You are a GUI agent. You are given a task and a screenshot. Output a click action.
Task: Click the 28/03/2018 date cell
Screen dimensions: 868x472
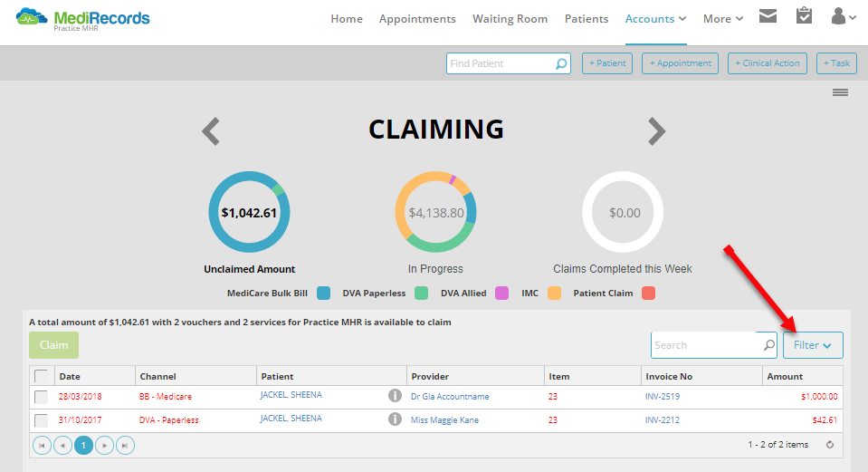[81, 397]
